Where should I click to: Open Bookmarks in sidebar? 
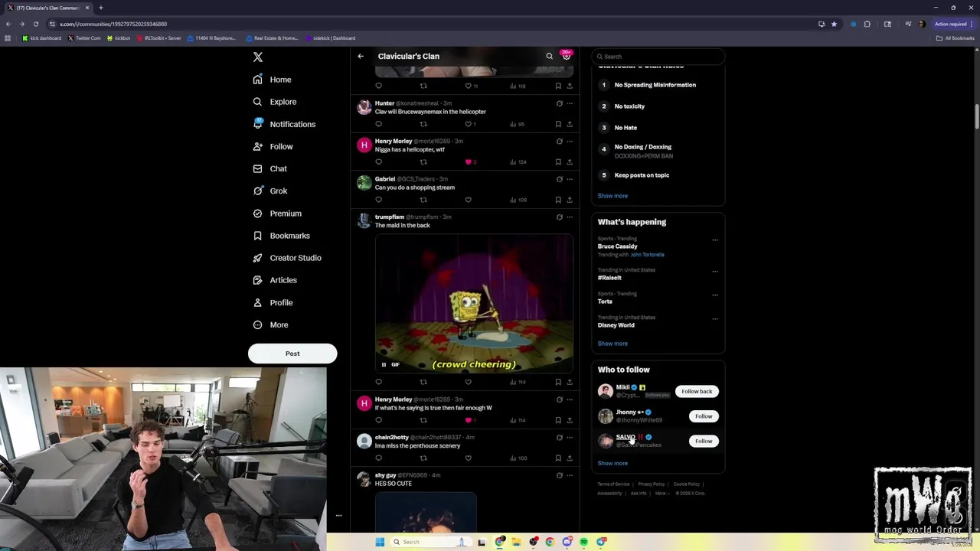[281, 236]
